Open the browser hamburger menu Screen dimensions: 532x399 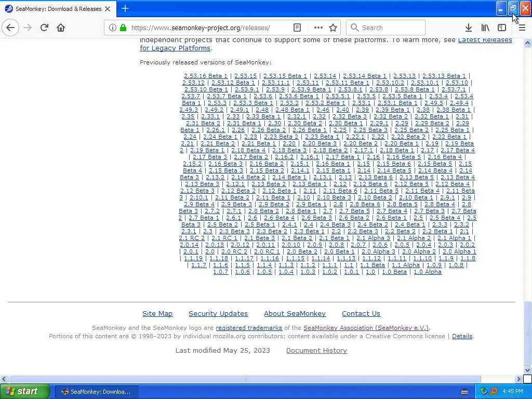point(522,28)
